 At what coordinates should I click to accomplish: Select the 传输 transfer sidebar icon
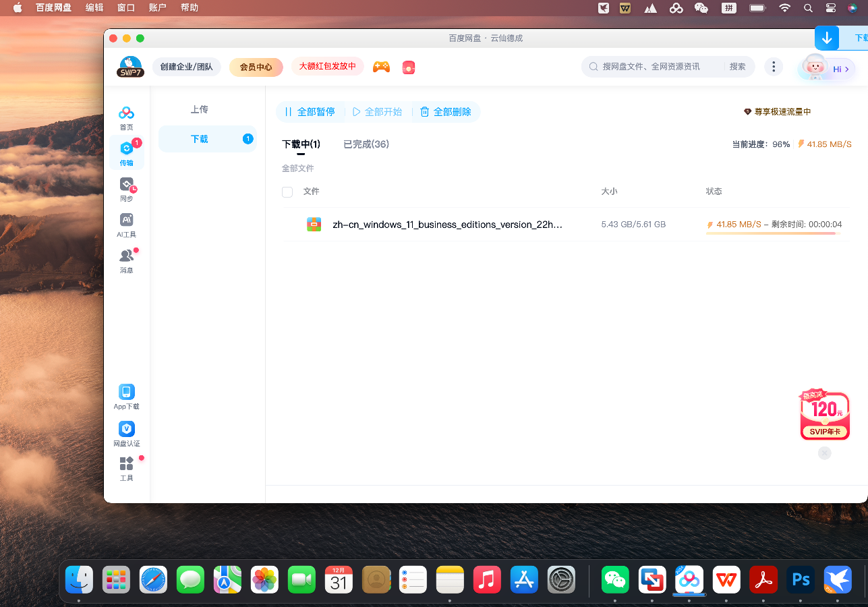(x=126, y=153)
